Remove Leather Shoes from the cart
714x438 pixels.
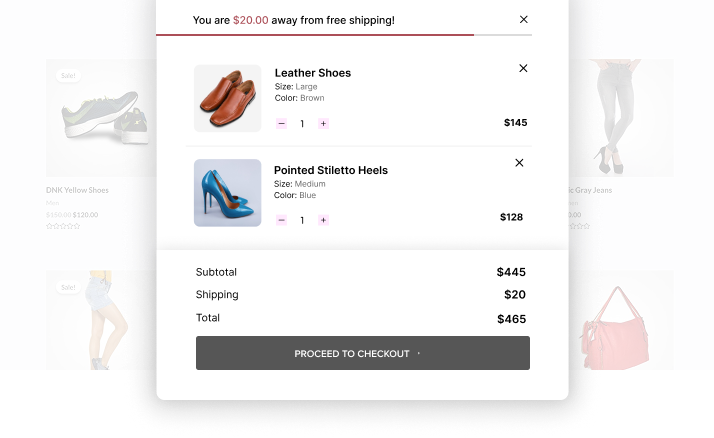point(523,68)
